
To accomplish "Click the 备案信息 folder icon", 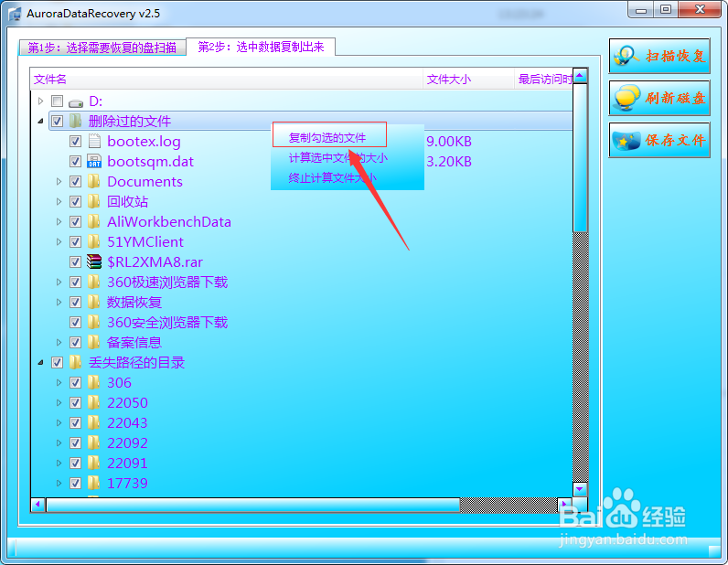I will pyautogui.click(x=94, y=342).
